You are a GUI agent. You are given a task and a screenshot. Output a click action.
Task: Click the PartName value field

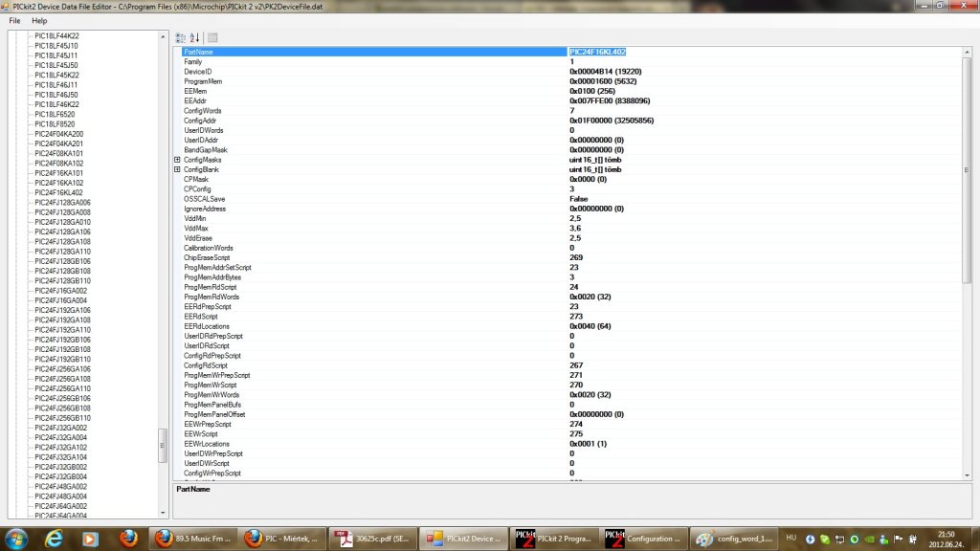(765, 52)
